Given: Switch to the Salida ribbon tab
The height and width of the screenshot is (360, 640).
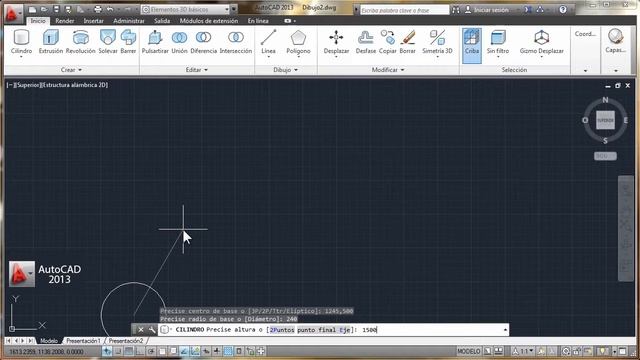Looking at the screenshot, I should click(x=162, y=20).
